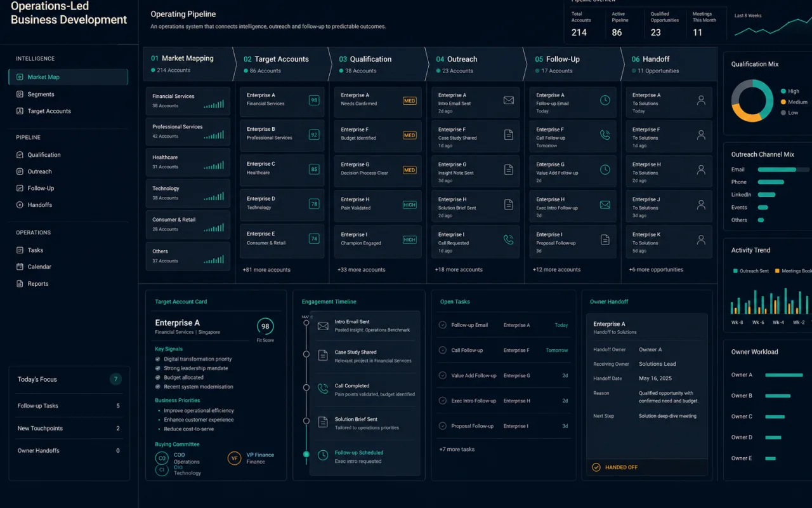The image size is (812, 508).
Task: Show +7 more tasks
Action: (457, 450)
